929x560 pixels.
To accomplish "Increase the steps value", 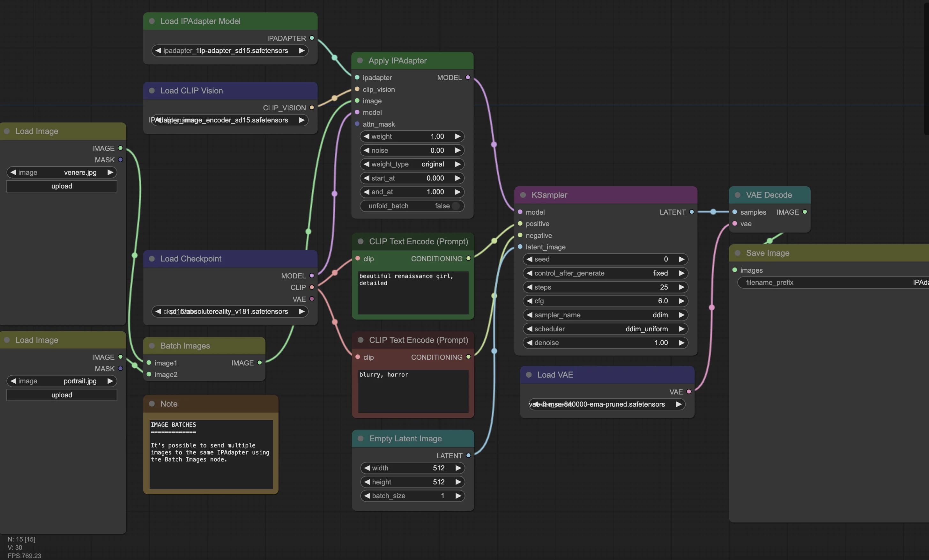I will click(x=681, y=287).
